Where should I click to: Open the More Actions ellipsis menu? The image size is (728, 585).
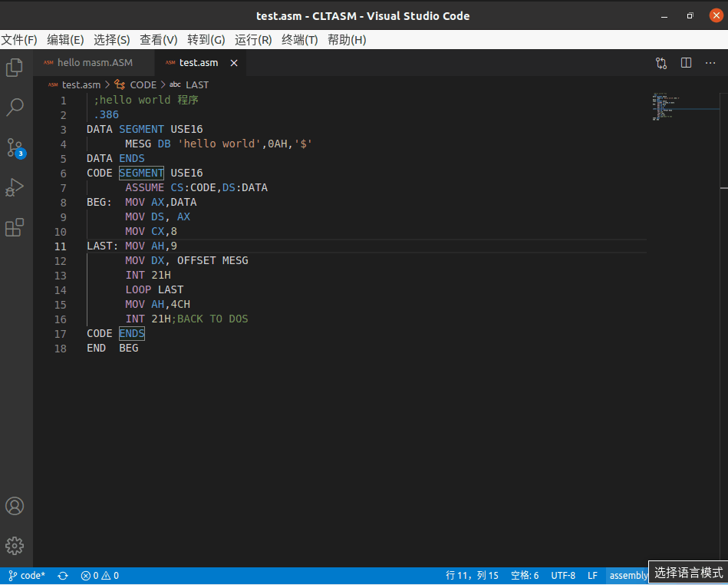(x=710, y=63)
